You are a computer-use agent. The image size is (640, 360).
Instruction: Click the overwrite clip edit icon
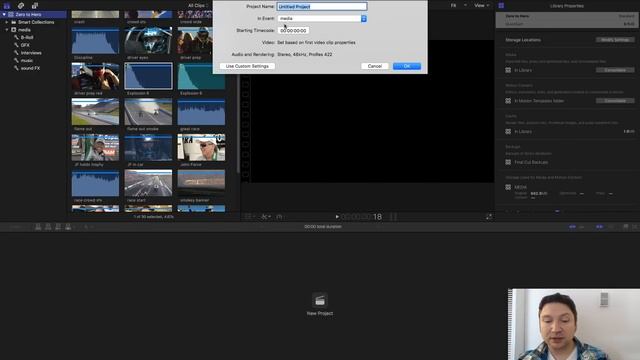coord(68,227)
